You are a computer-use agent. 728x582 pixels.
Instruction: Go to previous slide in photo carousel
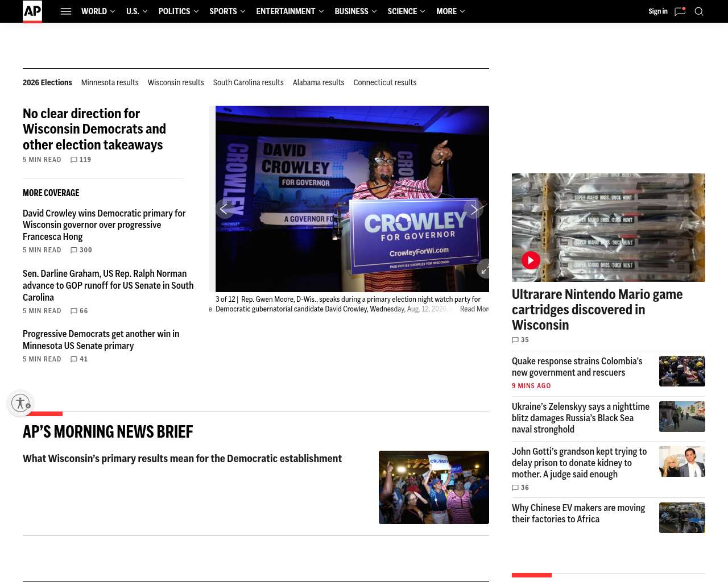[224, 209]
